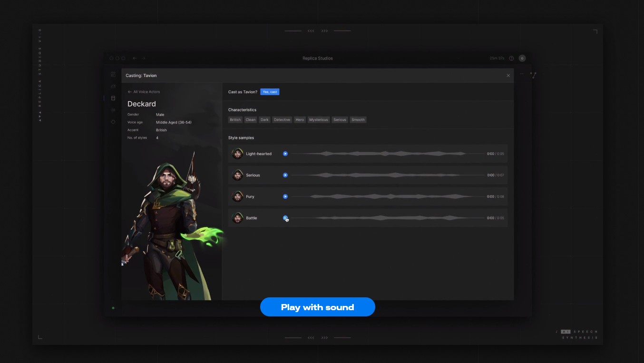644x363 pixels.
Task: Click the Casting: Tavion dialog title
Action: pyautogui.click(x=141, y=76)
